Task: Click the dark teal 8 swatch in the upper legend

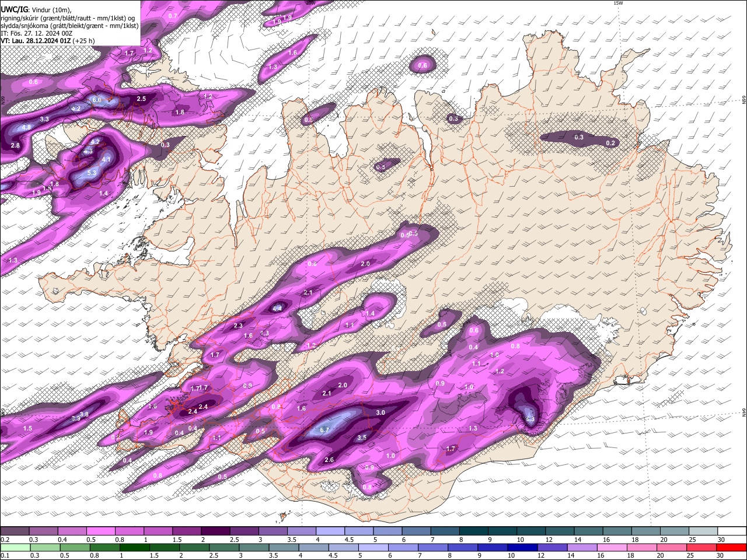Action: (x=473, y=531)
